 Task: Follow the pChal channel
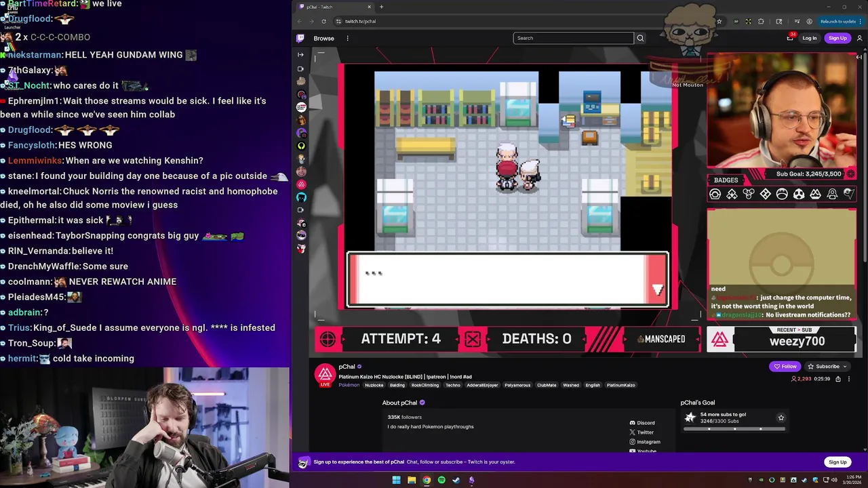click(785, 367)
